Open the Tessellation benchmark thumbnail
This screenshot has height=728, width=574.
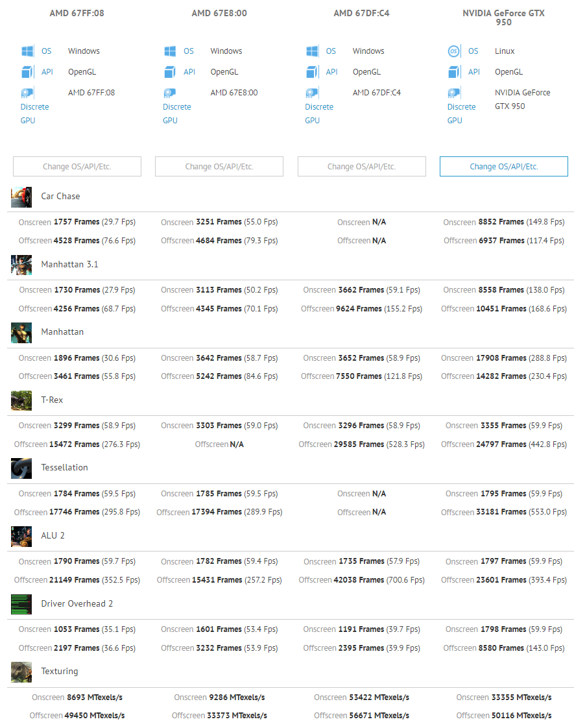pos(21,468)
